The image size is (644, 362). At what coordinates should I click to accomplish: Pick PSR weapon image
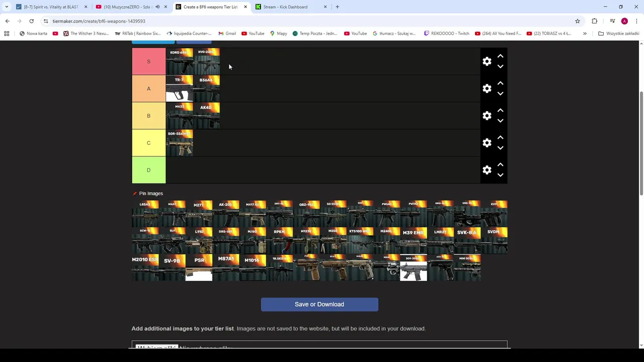[199, 267]
